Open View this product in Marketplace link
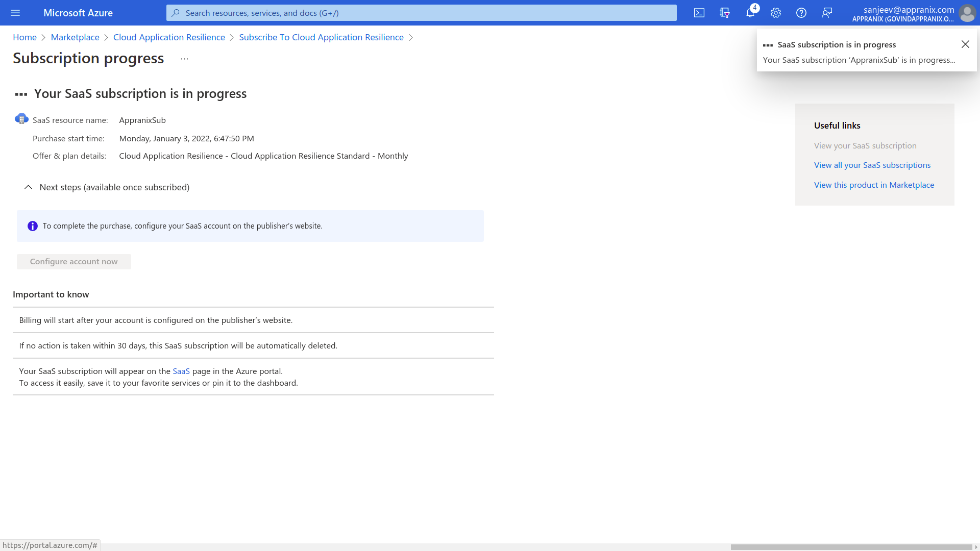The width and height of the screenshot is (980, 551). pos(874,185)
